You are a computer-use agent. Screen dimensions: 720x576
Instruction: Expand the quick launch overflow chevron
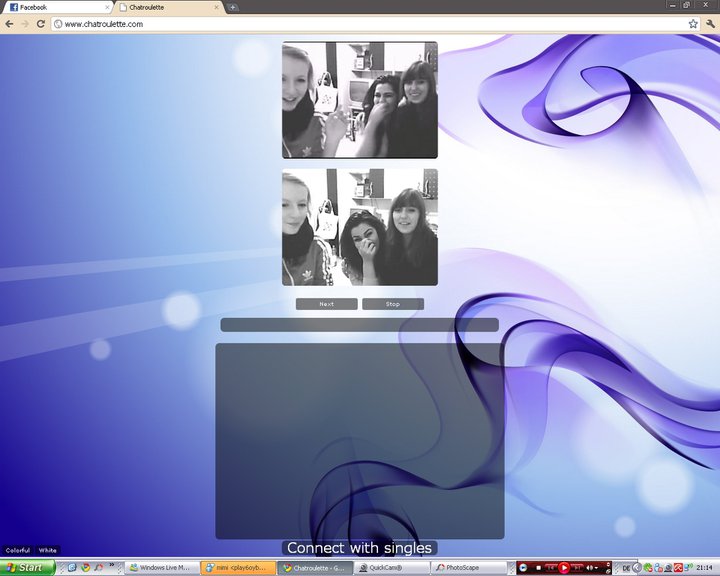pyautogui.click(x=112, y=565)
